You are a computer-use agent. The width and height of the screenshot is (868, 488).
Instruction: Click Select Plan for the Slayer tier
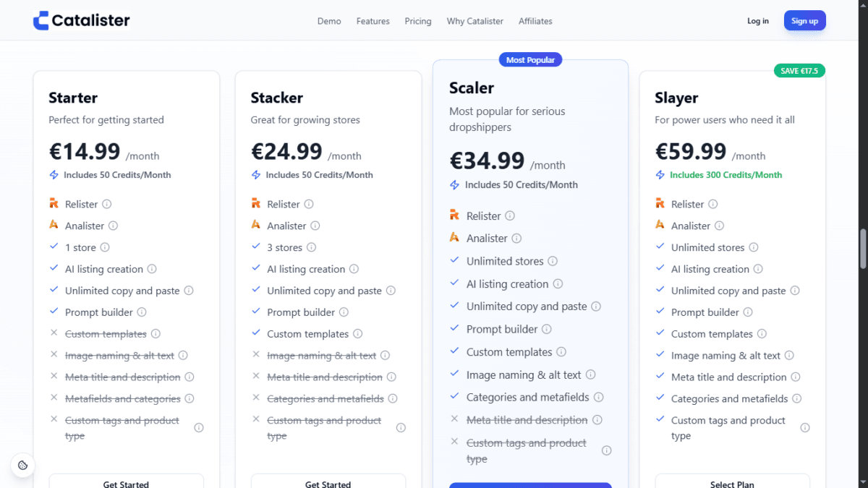tap(732, 483)
